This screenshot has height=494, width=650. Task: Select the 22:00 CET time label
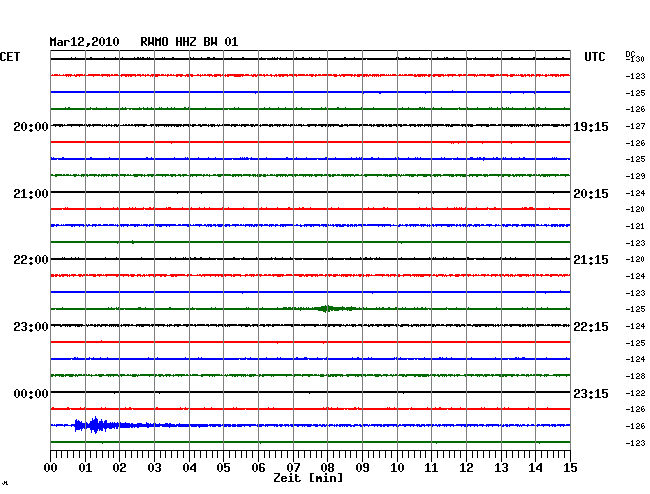coord(31,260)
